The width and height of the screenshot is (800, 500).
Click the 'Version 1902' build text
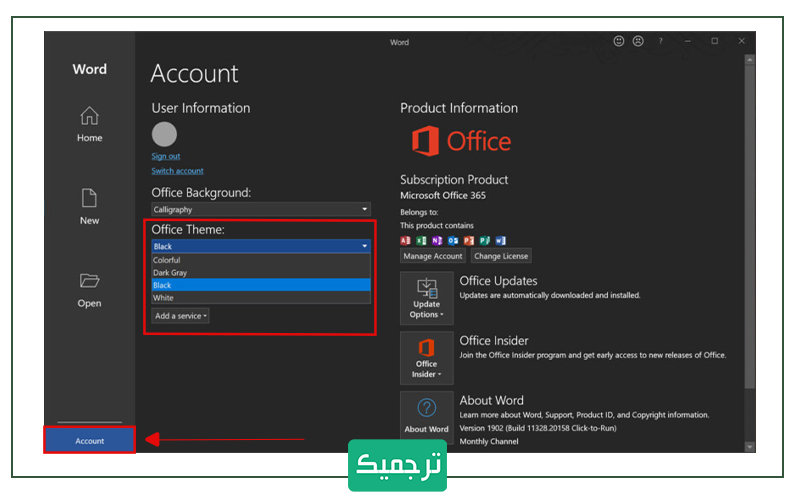[x=538, y=428]
